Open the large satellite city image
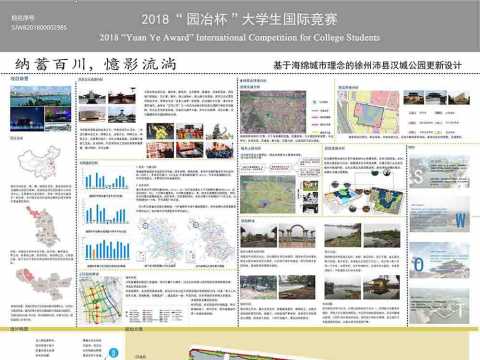 point(273,112)
